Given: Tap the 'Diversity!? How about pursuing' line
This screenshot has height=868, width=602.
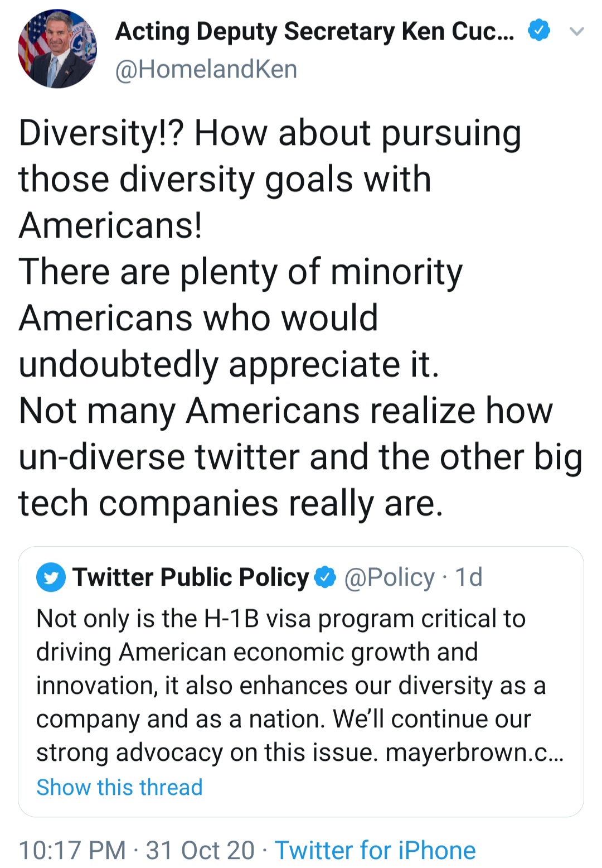Looking at the screenshot, I should point(270,134).
